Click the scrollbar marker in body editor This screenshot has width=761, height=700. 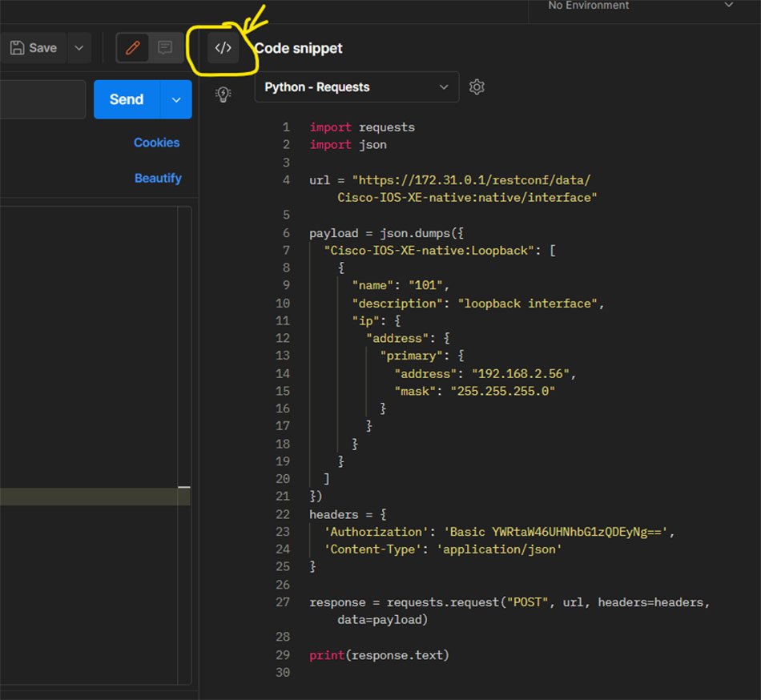point(183,486)
